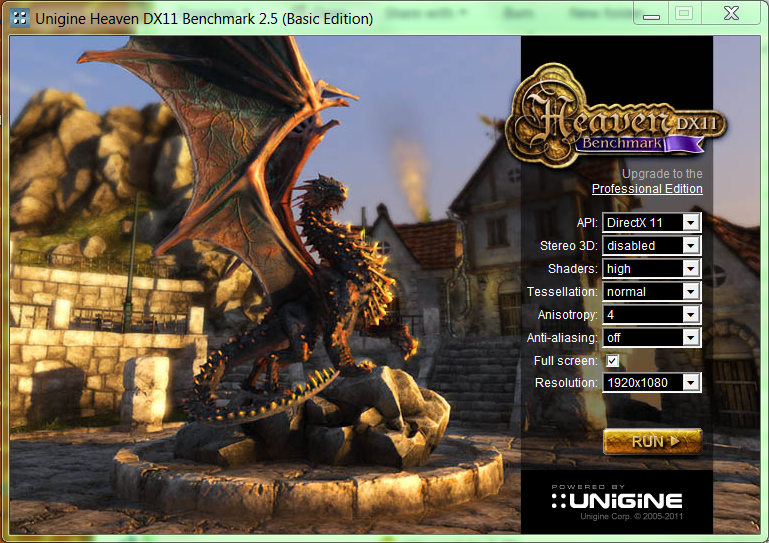Click the window title 'Unigine Heaven DX11 Benchmark 2.5'

[204, 19]
